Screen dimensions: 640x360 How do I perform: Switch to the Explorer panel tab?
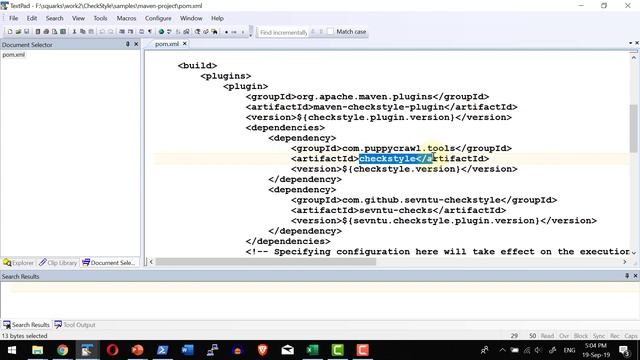click(18, 262)
